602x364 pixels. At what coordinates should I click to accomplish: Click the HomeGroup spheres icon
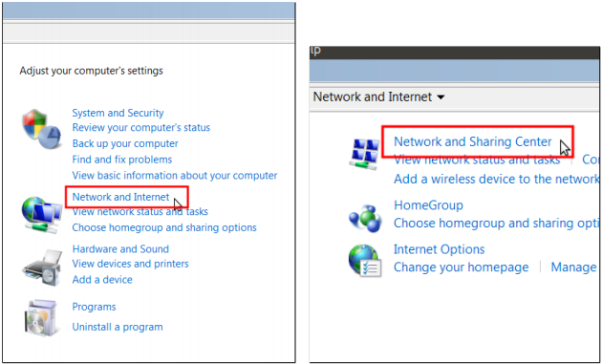365,218
